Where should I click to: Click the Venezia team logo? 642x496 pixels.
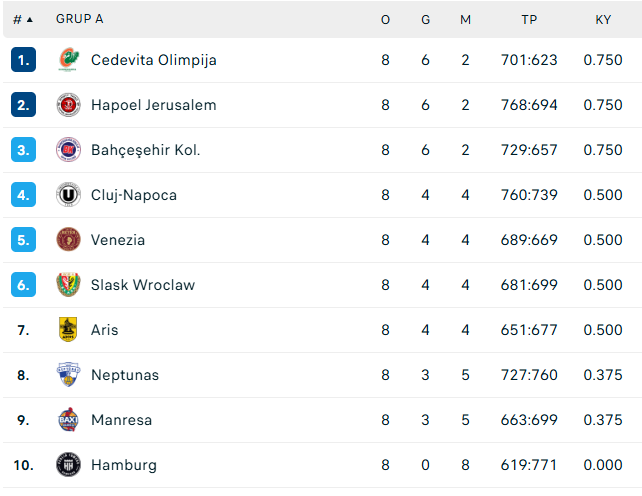(68, 240)
